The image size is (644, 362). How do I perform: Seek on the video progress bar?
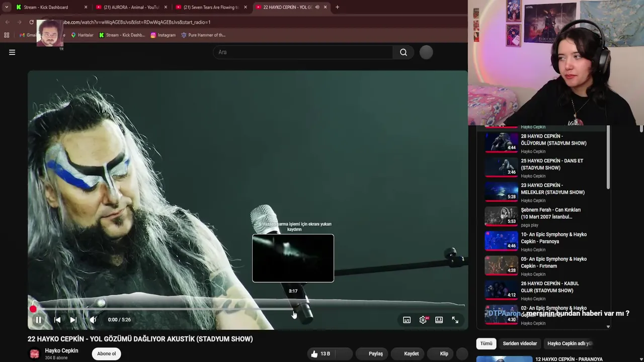pos(248,309)
